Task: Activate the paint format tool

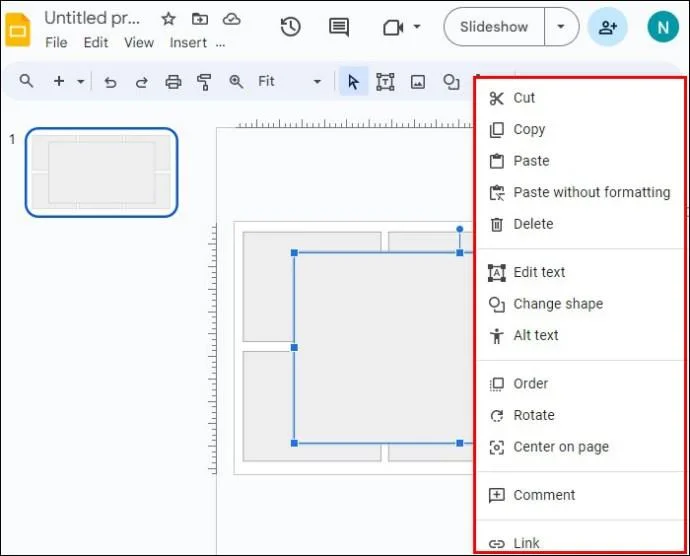Action: coord(204,82)
